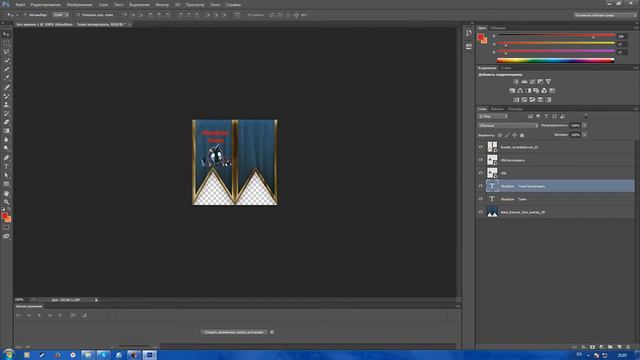Select the Zoom tool
This screenshot has height=360, width=640.
[6, 202]
